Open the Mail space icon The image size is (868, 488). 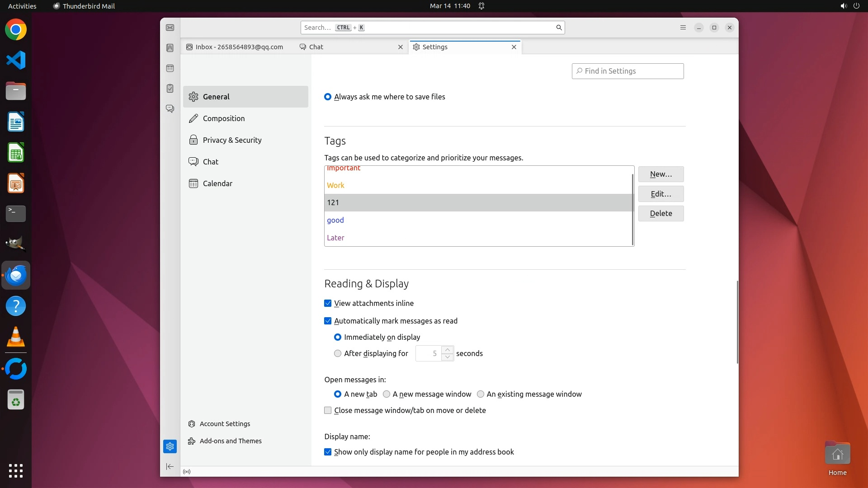point(170,28)
